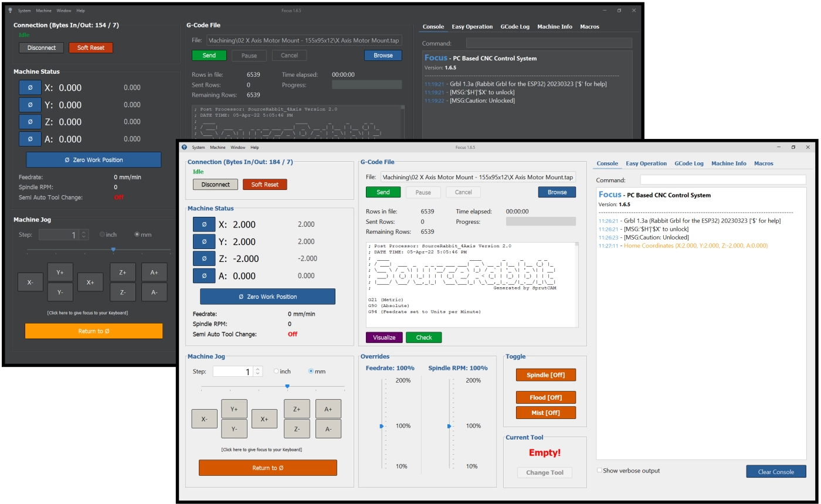This screenshot has height=504, width=821.
Task: Zero the X axis in light window
Action: pyautogui.click(x=204, y=224)
